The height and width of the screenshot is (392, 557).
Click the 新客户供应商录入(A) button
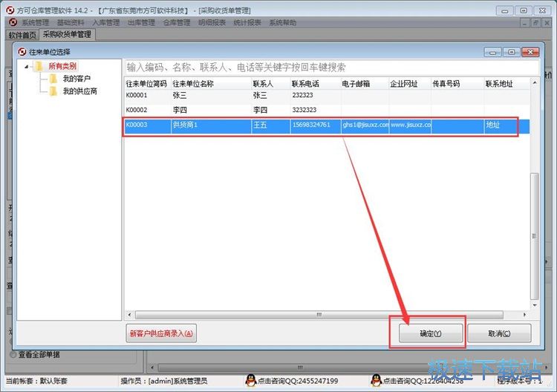[161, 333]
